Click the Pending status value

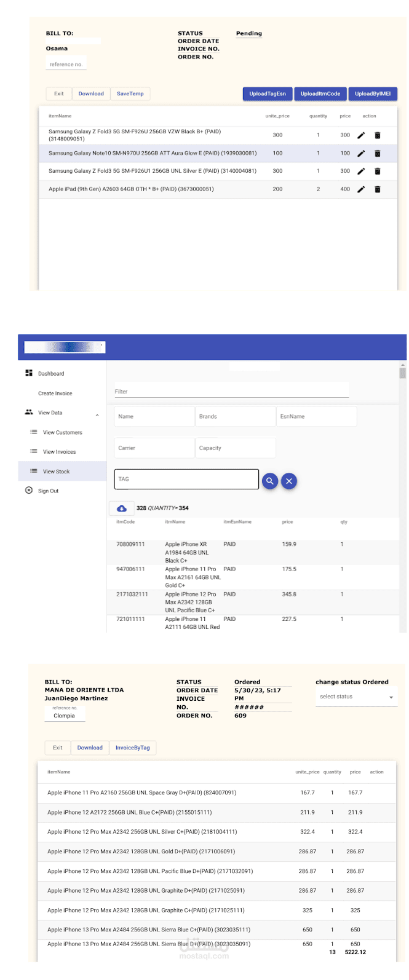click(x=249, y=34)
